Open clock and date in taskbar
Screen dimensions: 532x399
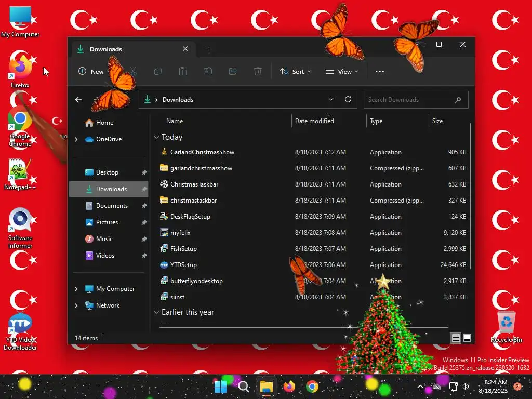[x=493, y=387]
